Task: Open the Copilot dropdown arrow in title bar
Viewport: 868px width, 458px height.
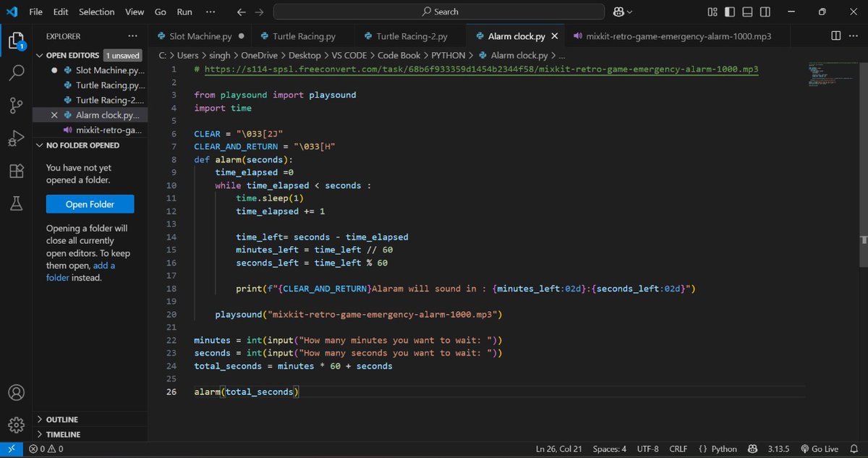Action: coord(629,12)
